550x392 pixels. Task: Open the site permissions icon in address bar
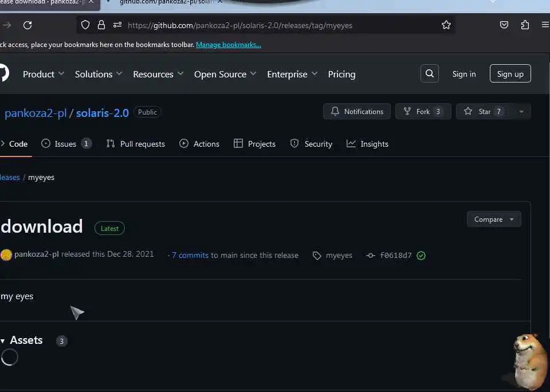point(117,25)
